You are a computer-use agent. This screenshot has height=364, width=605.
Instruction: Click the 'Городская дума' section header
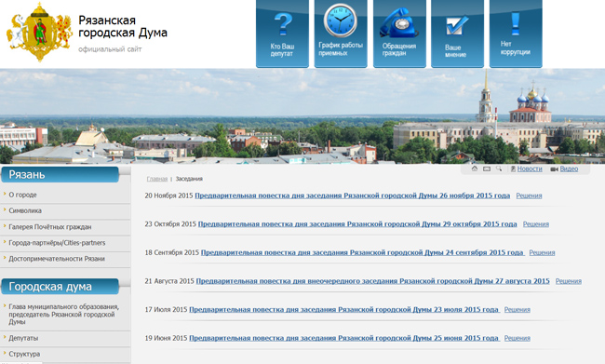click(60, 287)
